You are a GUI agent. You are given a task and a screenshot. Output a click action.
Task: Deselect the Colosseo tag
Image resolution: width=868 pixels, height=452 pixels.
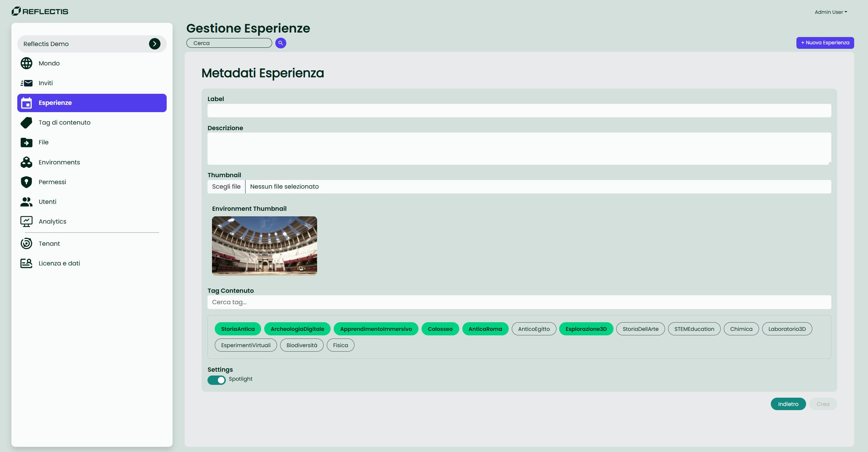click(440, 329)
